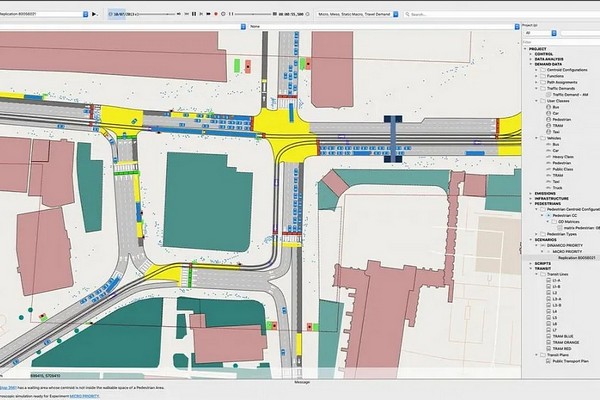This screenshot has width=600, height=400.
Task: Open the Replication 80058021 dropdown
Action: pyautogui.click(x=85, y=14)
